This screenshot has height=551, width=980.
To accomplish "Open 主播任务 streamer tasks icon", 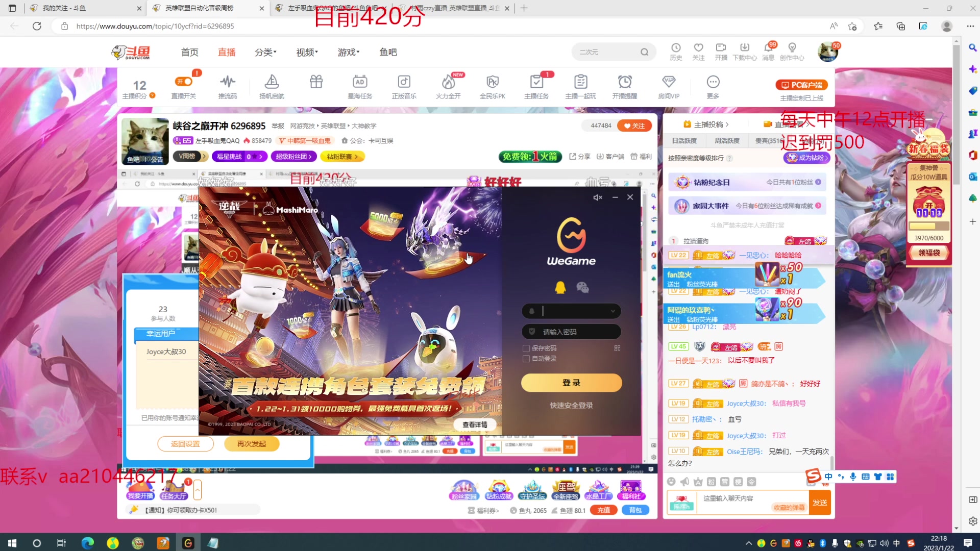I will [536, 82].
